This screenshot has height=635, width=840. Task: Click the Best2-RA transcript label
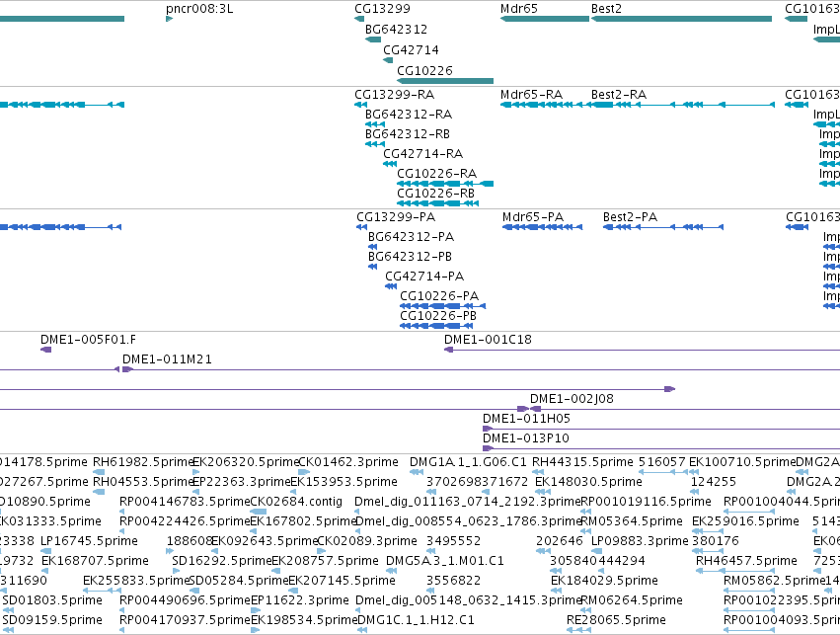click(619, 95)
